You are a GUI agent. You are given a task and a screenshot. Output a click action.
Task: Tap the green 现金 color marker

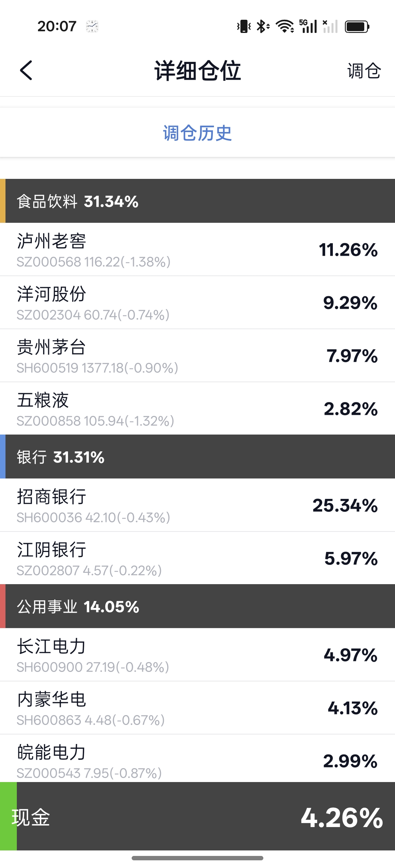coord(8,817)
